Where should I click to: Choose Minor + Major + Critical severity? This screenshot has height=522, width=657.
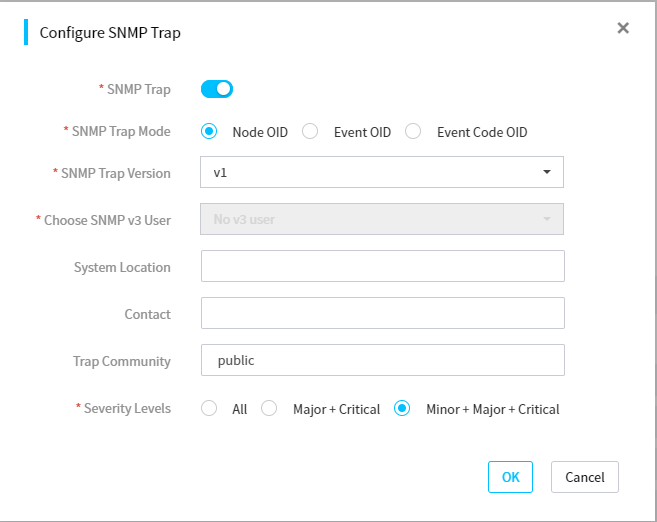(402, 408)
